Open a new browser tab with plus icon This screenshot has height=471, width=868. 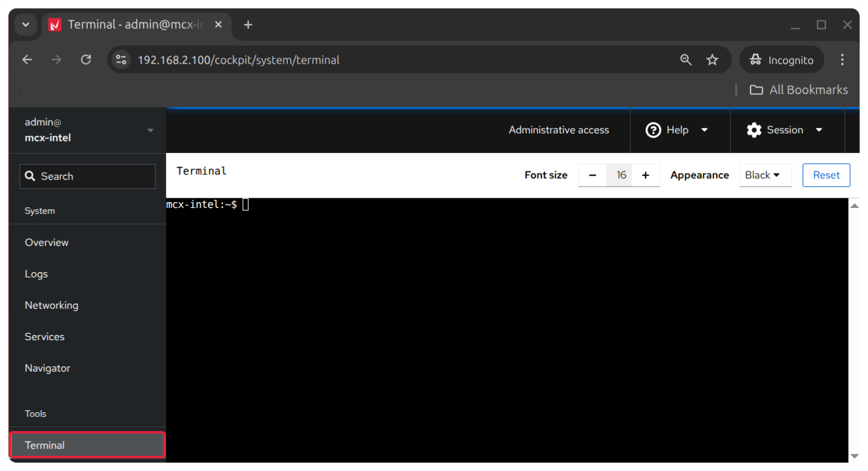pos(248,25)
